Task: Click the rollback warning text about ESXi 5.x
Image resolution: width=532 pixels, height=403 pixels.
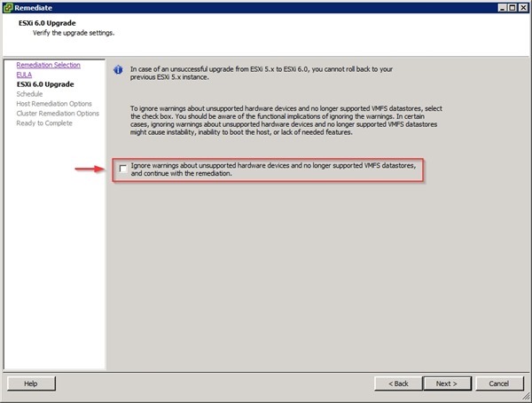Action: [x=262, y=73]
